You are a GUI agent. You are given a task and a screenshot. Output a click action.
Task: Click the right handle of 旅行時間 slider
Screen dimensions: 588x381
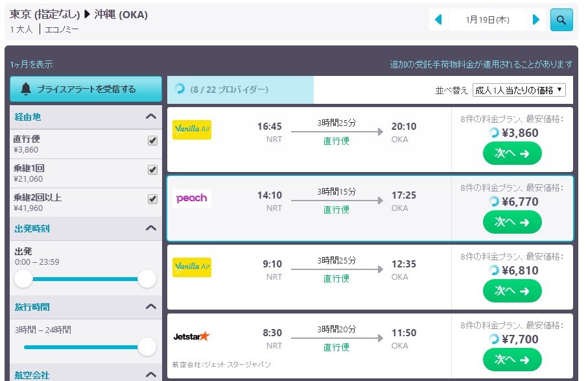pos(147,347)
